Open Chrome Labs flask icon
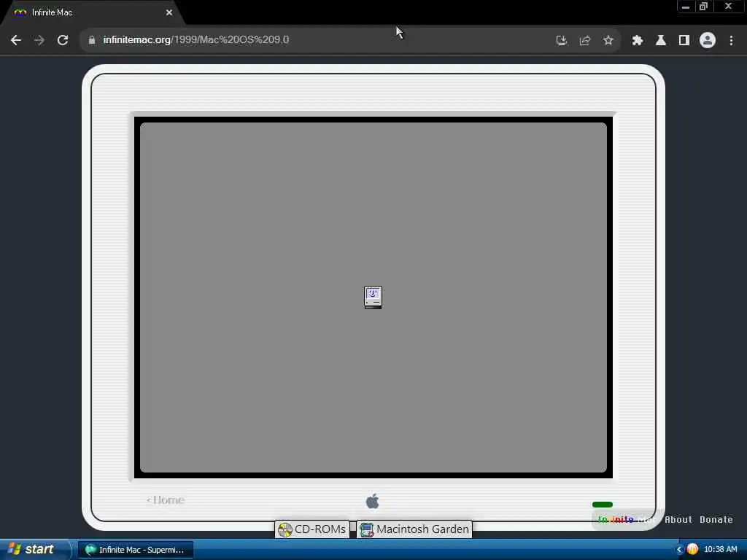This screenshot has width=747, height=560. 661,41
